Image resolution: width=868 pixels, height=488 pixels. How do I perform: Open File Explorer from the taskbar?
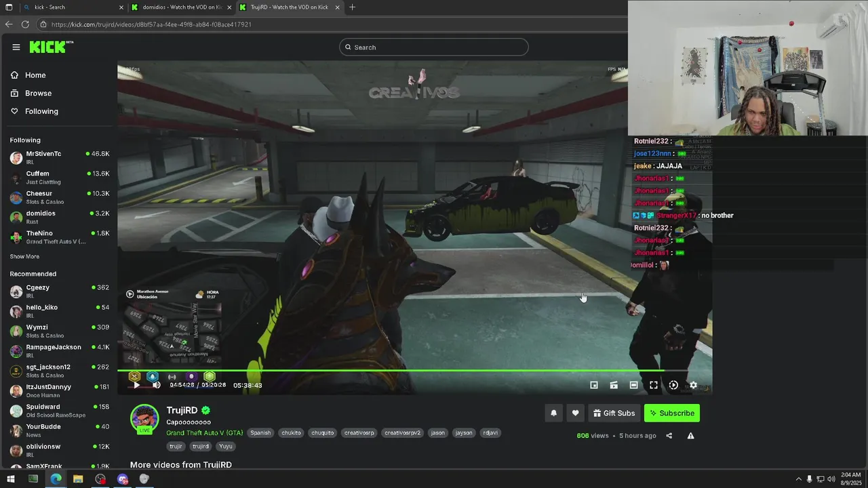78,479
